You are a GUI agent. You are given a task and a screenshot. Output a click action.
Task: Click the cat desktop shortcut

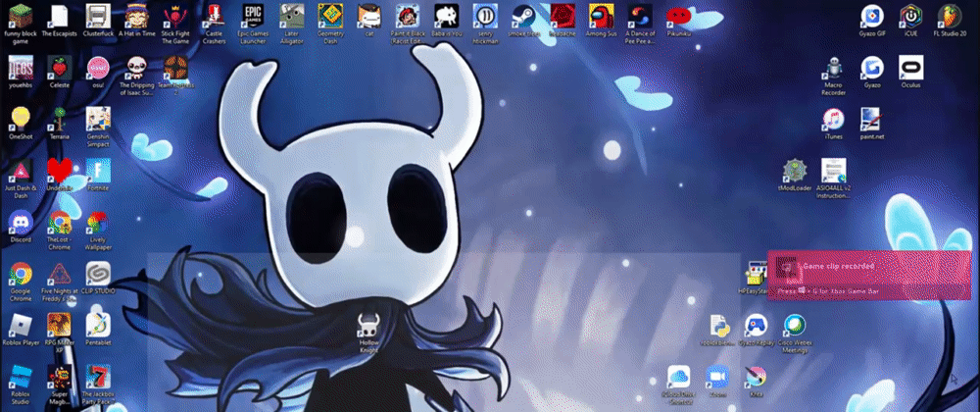pyautogui.click(x=369, y=22)
